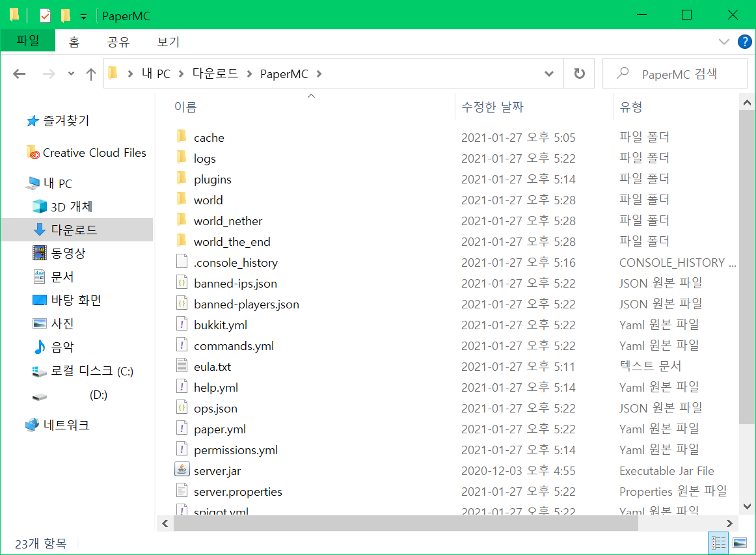Click the chevron before 내 PC in path
This screenshot has height=555, width=756.
coord(130,74)
